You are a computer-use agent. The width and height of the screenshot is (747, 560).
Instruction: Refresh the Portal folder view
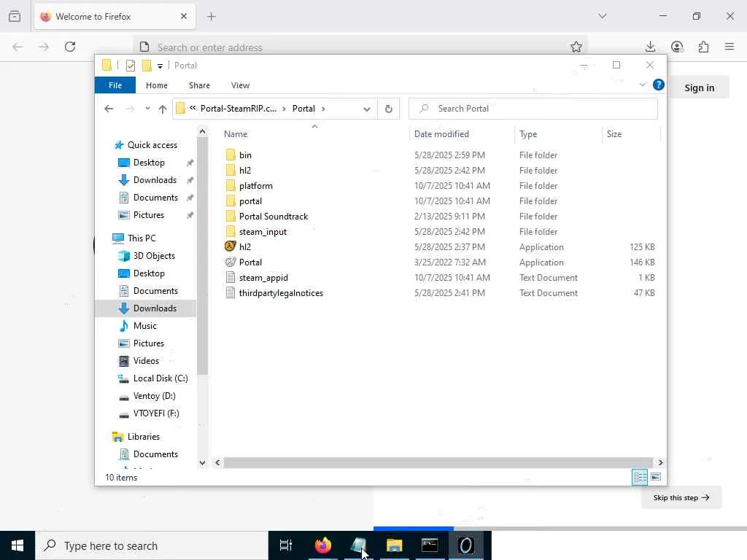point(389,109)
